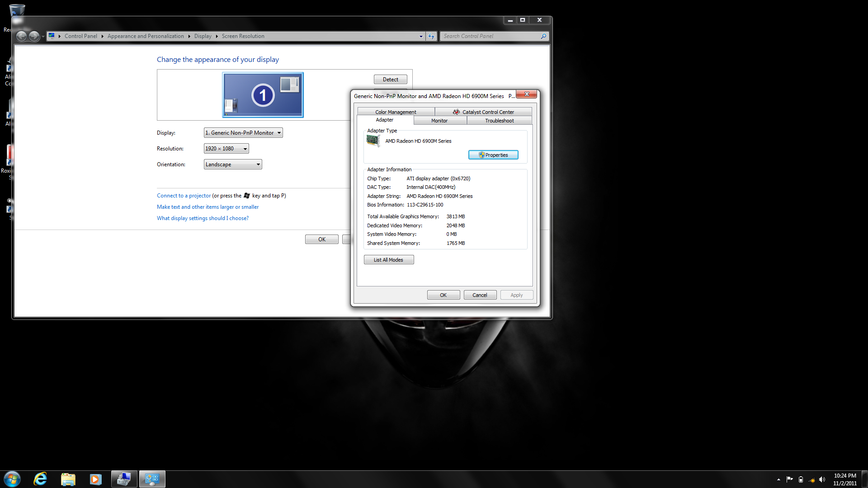Screen dimensions: 868x488
Task: Click Cancel in the adapter properties dialog
Action: tap(480, 295)
